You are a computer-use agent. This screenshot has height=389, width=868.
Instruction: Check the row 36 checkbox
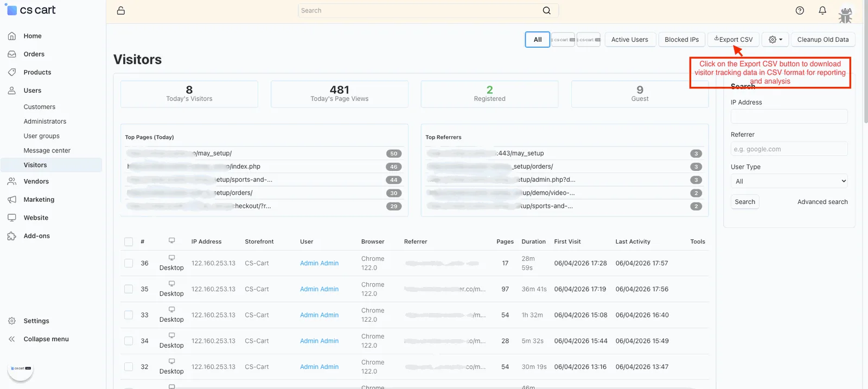coord(129,263)
